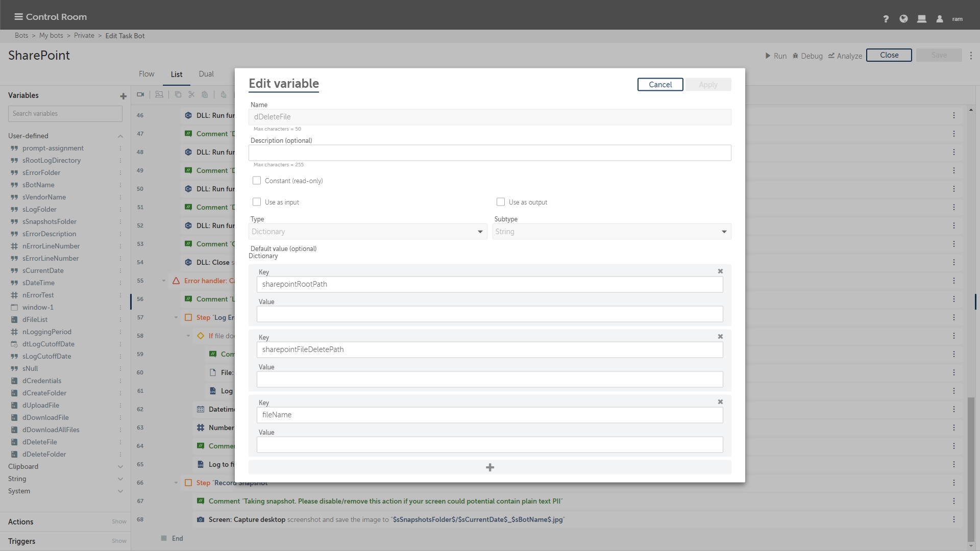Viewport: 980px width, 551px height.
Task: Open the Type Dictionary dropdown
Action: [x=367, y=232]
